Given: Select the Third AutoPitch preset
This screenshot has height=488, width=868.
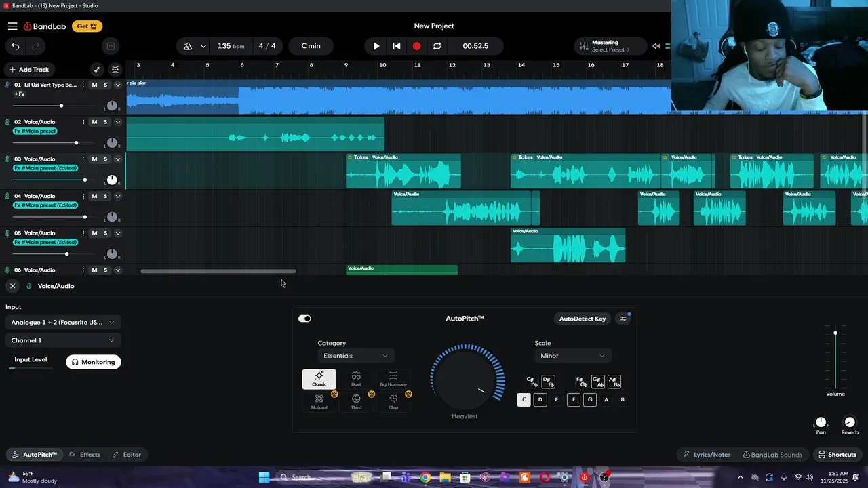Looking at the screenshot, I should pos(356,402).
